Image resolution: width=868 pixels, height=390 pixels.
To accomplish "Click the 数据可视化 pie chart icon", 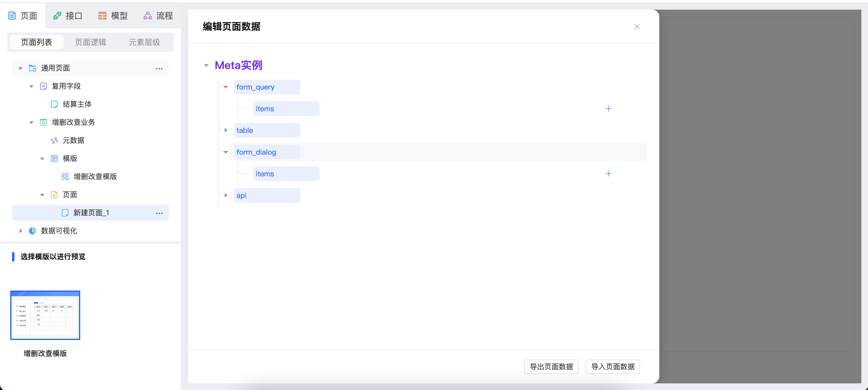I will click(32, 231).
